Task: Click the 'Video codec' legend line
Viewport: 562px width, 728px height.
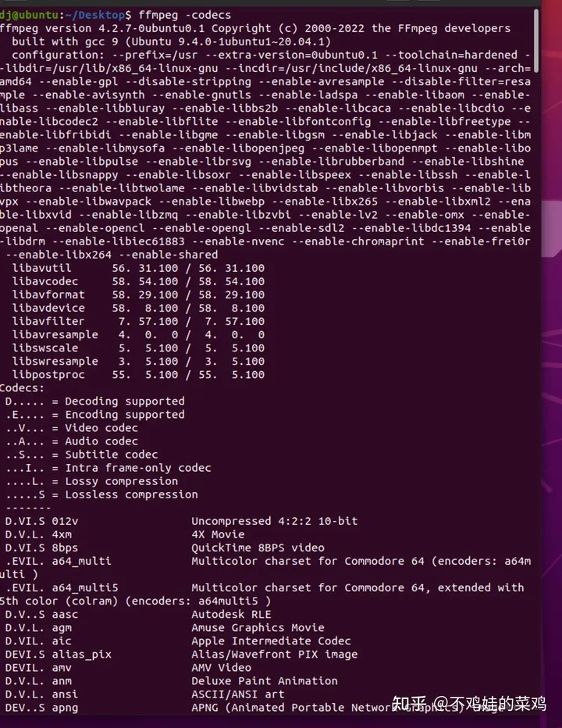Action: click(72, 428)
